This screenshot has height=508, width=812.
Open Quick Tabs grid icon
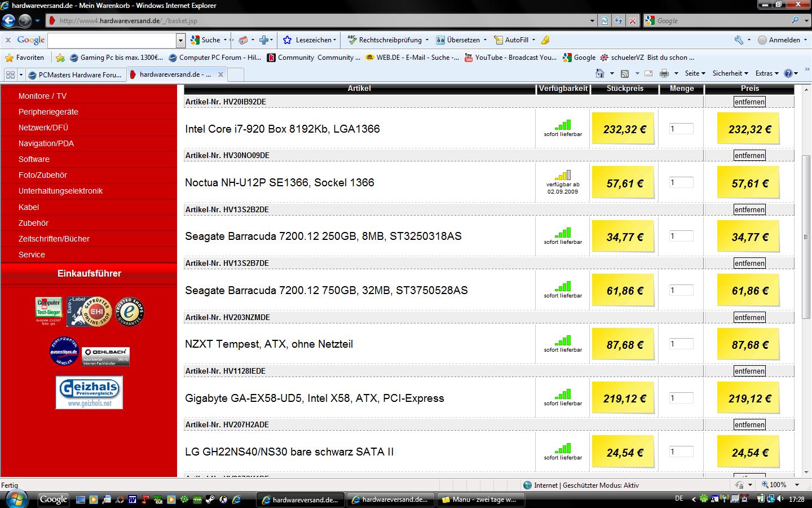click(10, 75)
